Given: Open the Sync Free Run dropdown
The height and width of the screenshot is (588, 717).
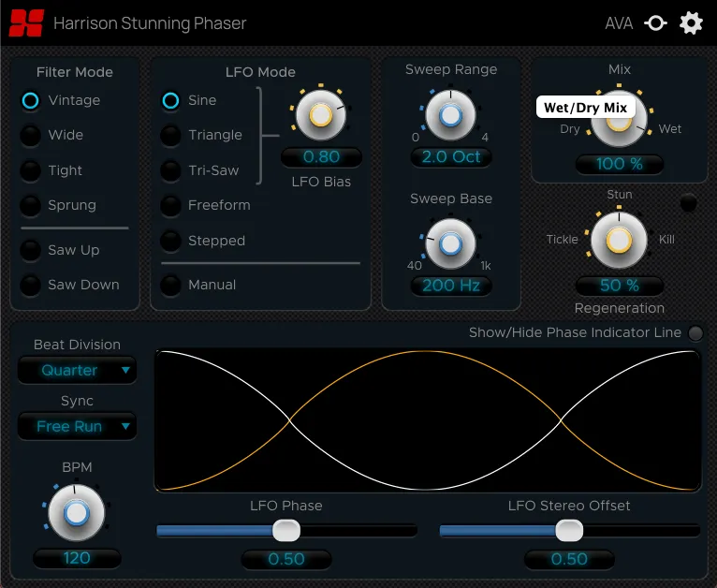Looking at the screenshot, I should point(77,427).
